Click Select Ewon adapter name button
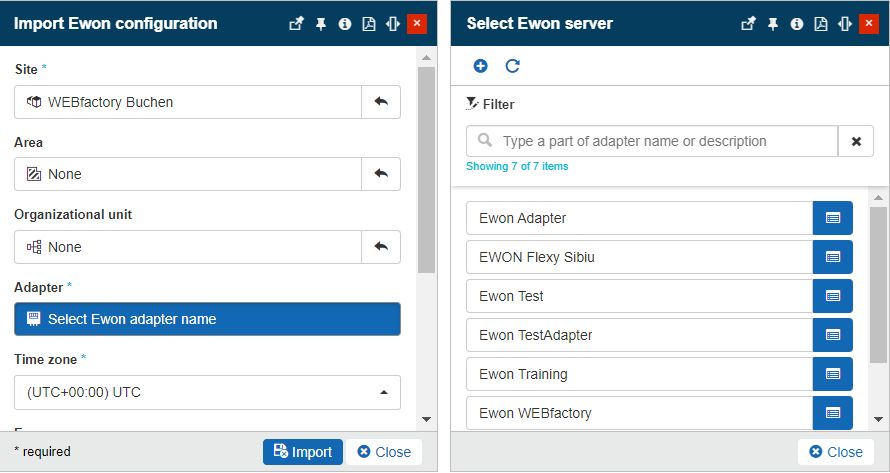The height and width of the screenshot is (473, 890). pyautogui.click(x=207, y=319)
